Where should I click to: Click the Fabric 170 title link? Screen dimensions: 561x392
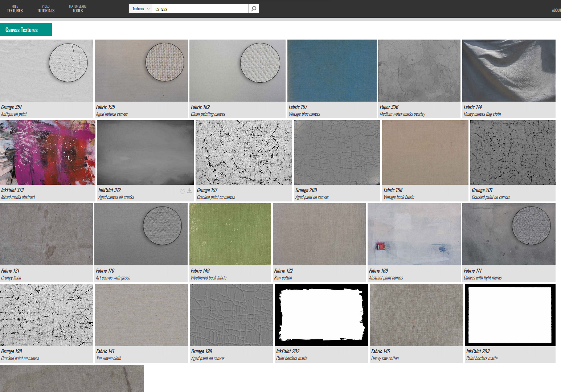coord(105,271)
